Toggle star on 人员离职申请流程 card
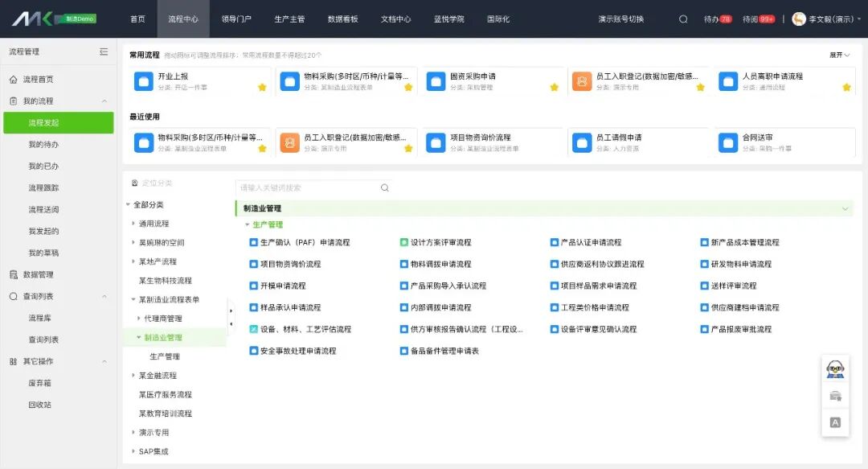 [x=846, y=87]
